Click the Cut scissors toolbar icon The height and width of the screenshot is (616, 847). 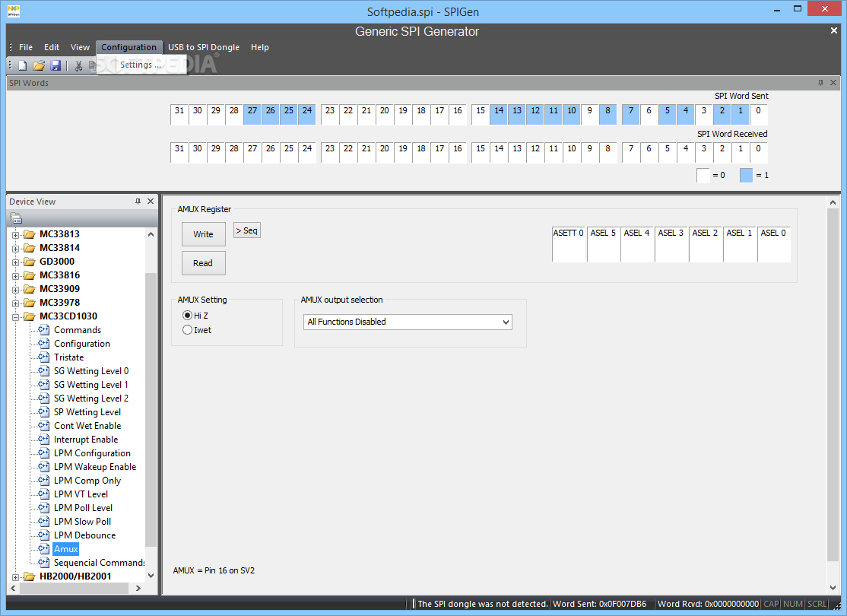(79, 65)
